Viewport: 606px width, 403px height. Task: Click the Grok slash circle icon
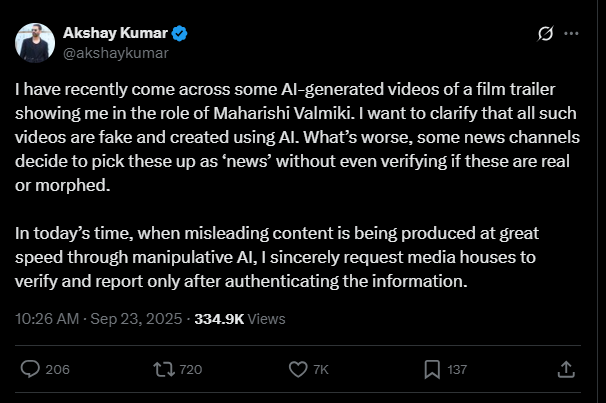click(x=545, y=33)
